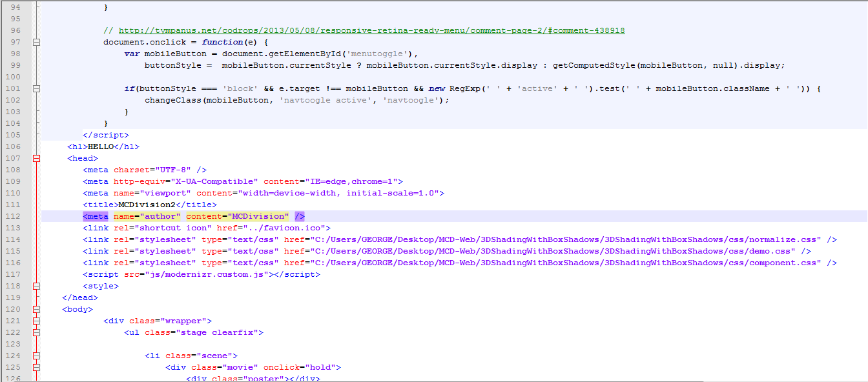Viewport: 868px width, 382px height.
Task: Click the normalize.css href path
Action: pyautogui.click(x=566, y=239)
